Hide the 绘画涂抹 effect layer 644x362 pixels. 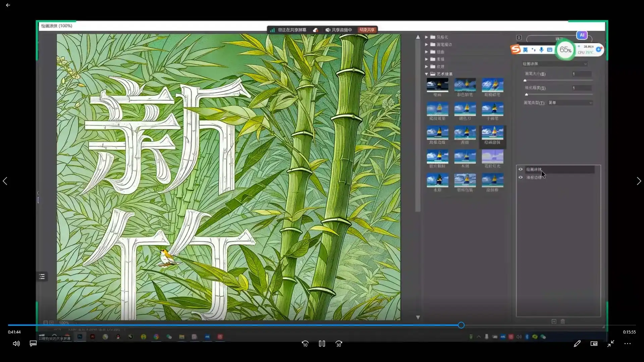coord(520,169)
